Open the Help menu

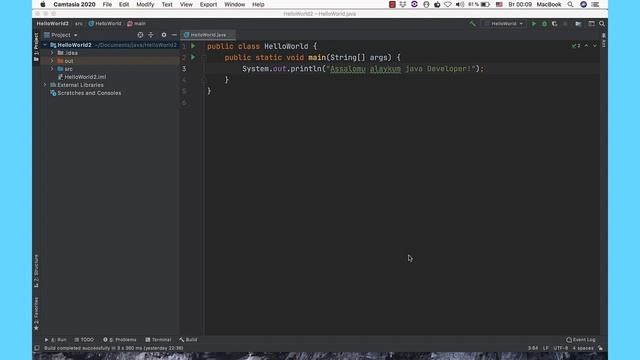pos(258,4)
